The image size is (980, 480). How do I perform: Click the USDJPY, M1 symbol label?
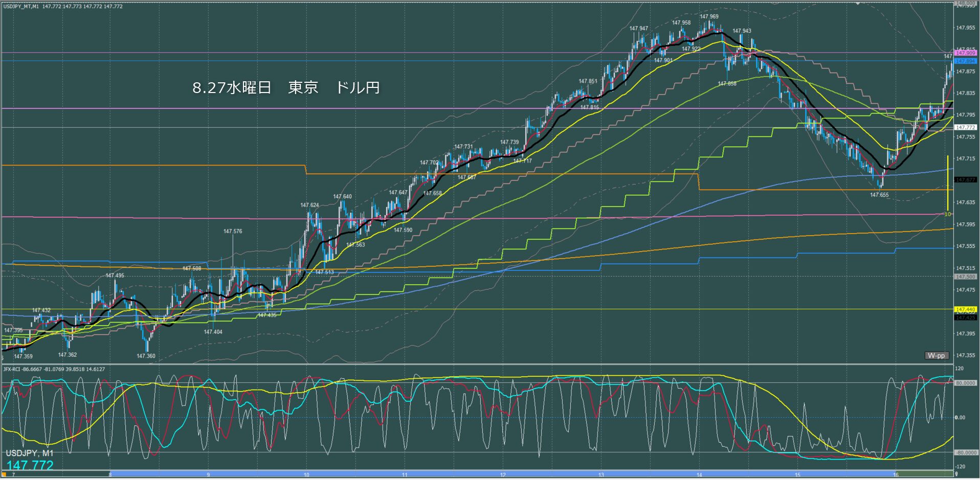point(29,453)
